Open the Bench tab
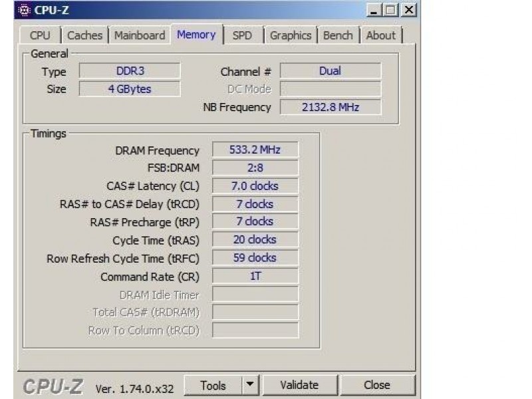The height and width of the screenshot is (399, 532). coord(338,35)
